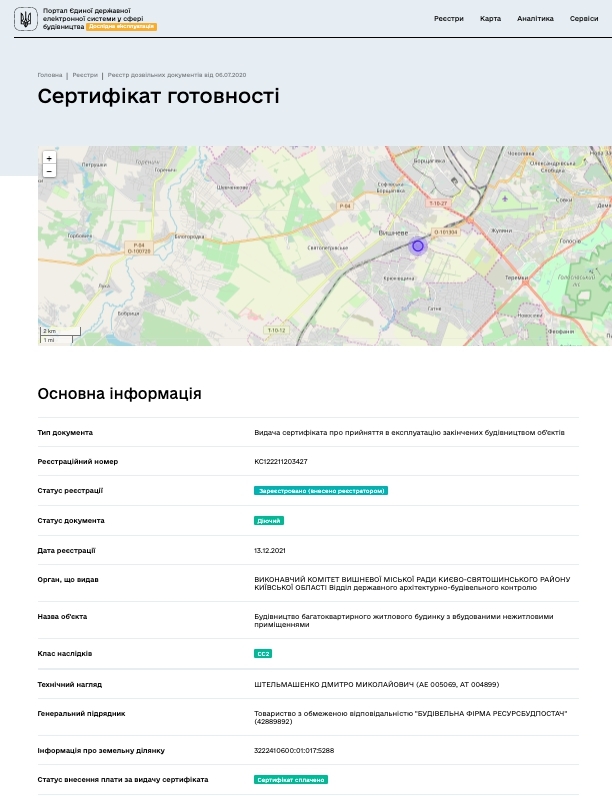Click the portal title text in header
The image size is (612, 796).
93,18
